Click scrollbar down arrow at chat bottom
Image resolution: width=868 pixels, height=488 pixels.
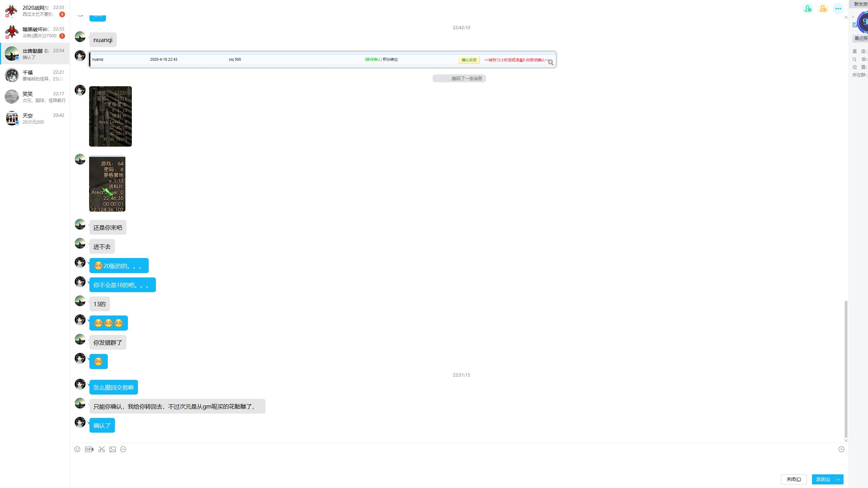(846, 440)
